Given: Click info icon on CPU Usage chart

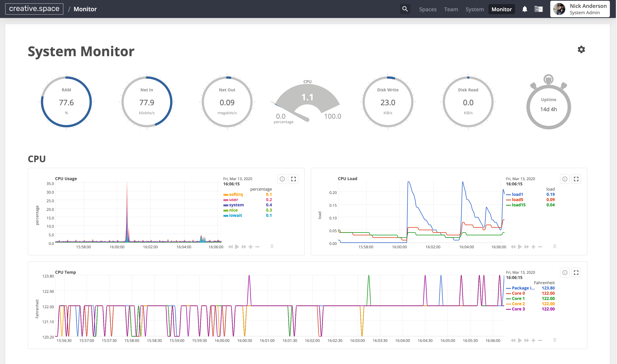Looking at the screenshot, I should click(282, 179).
